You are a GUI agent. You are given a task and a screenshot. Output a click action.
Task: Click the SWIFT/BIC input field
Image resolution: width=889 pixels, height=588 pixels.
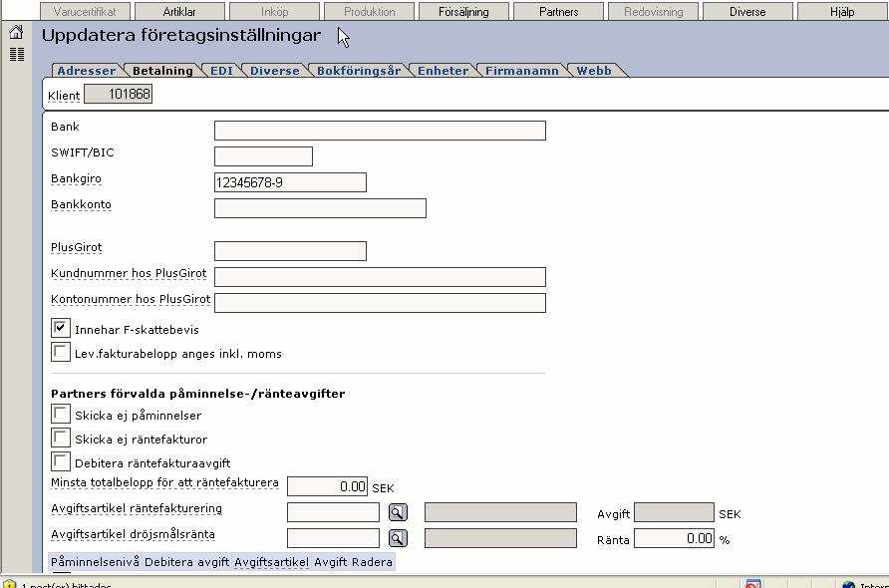coord(264,156)
